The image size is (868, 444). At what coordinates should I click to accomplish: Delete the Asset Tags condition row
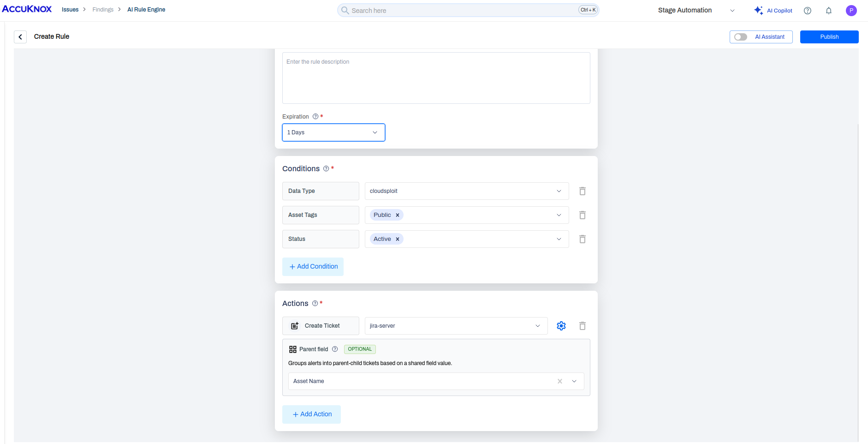583,215
